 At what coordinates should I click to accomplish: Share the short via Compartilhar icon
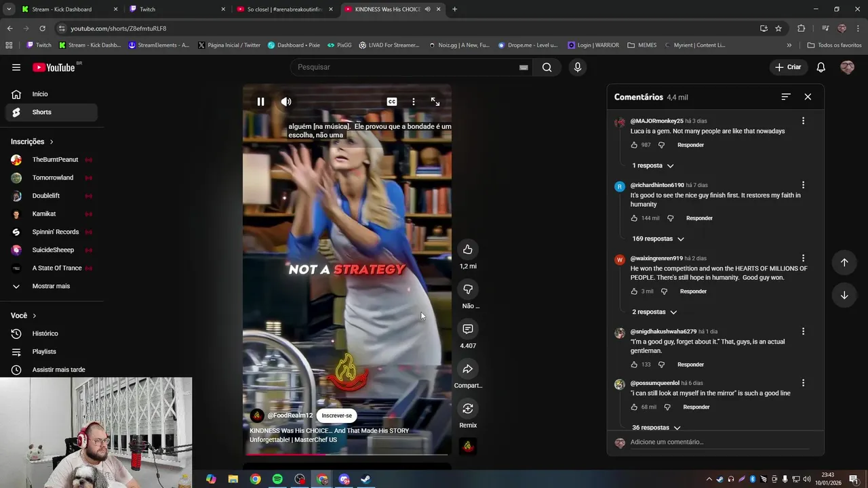(468, 369)
